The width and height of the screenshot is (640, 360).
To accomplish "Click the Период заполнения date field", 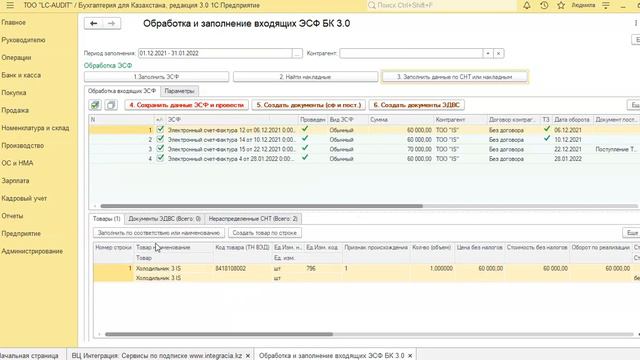I will coord(215,53).
